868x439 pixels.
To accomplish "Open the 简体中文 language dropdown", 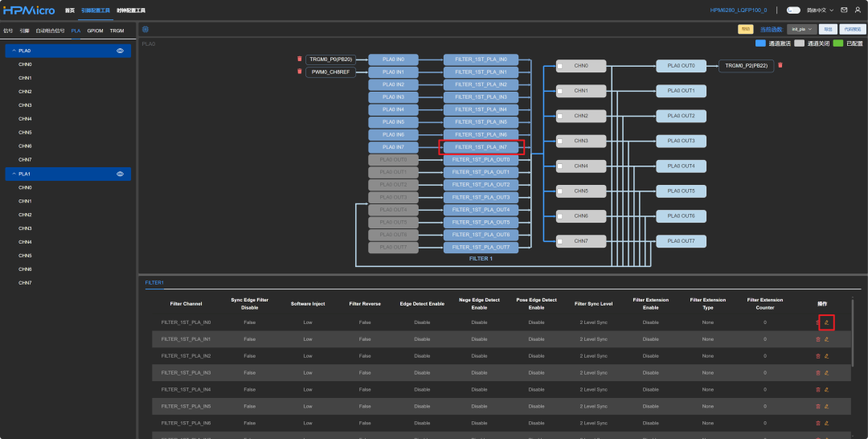I will [820, 10].
